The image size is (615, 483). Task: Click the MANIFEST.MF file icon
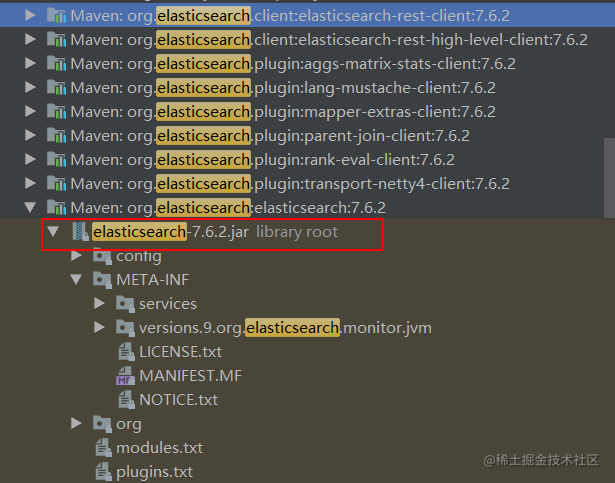(x=126, y=375)
